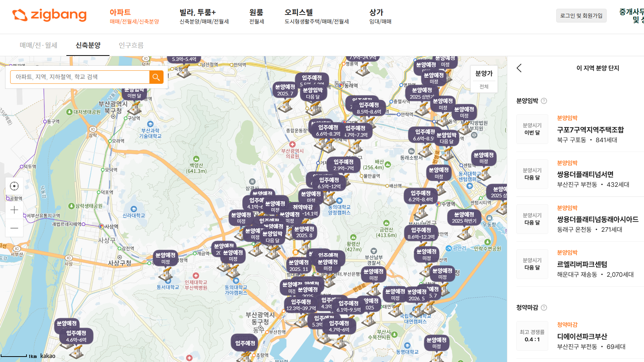Open the 쌍용더플래티넘서면 listing

pyautogui.click(x=585, y=174)
